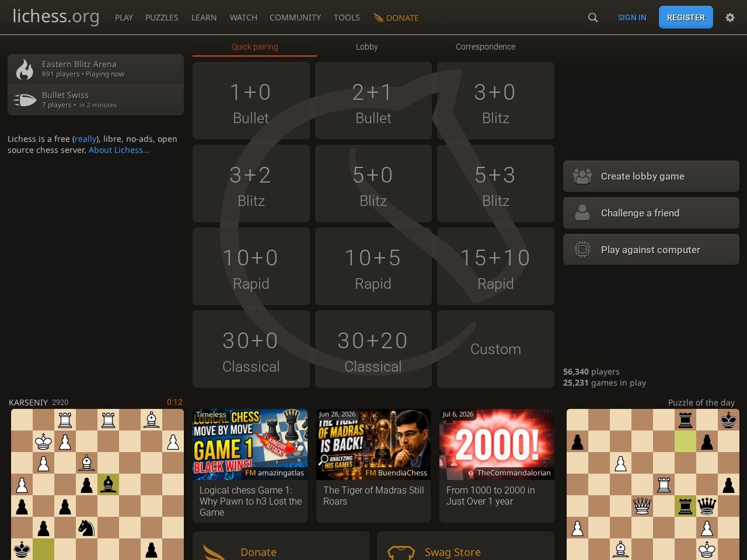
Task: Open the search magnifier icon
Action: [x=593, y=17]
